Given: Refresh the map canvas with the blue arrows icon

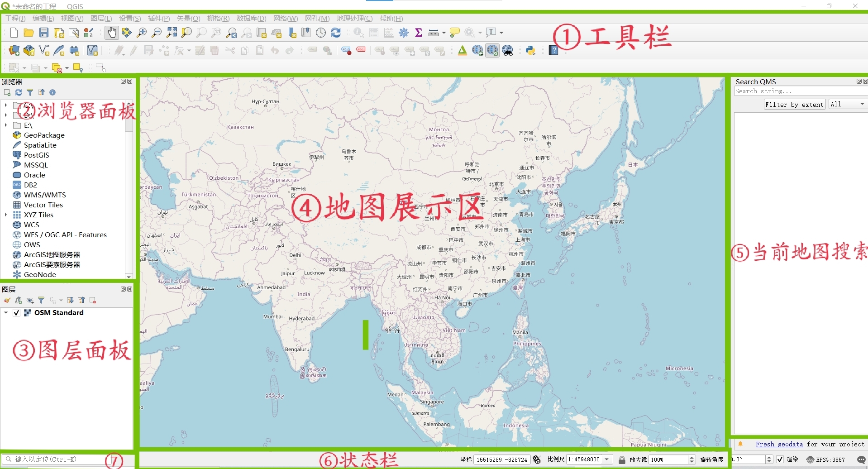Looking at the screenshot, I should [x=336, y=33].
